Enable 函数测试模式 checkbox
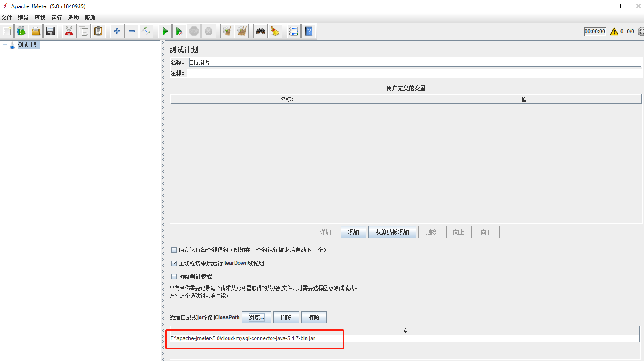Image resolution: width=644 pixels, height=361 pixels. pyautogui.click(x=174, y=276)
